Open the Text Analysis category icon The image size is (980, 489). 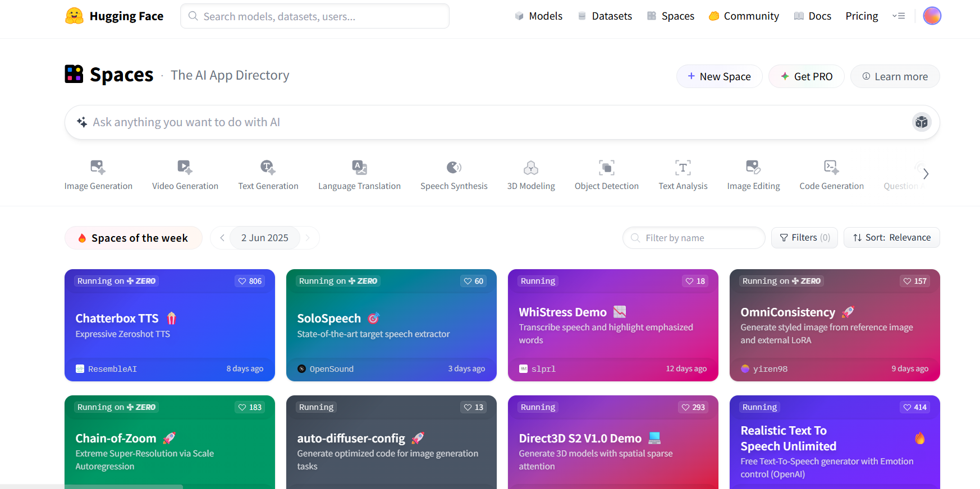[x=683, y=167]
